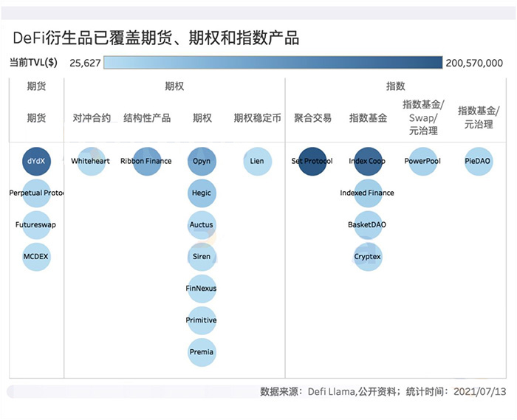The height and width of the screenshot is (420, 517).
Task: Click the Cryptex bubble
Action: (368, 257)
